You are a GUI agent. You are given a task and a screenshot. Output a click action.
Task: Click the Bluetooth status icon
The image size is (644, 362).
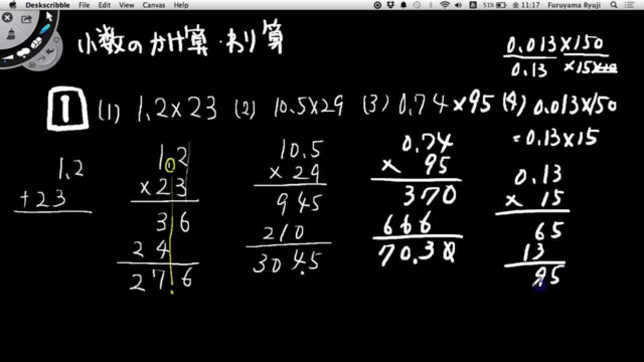[430, 5]
